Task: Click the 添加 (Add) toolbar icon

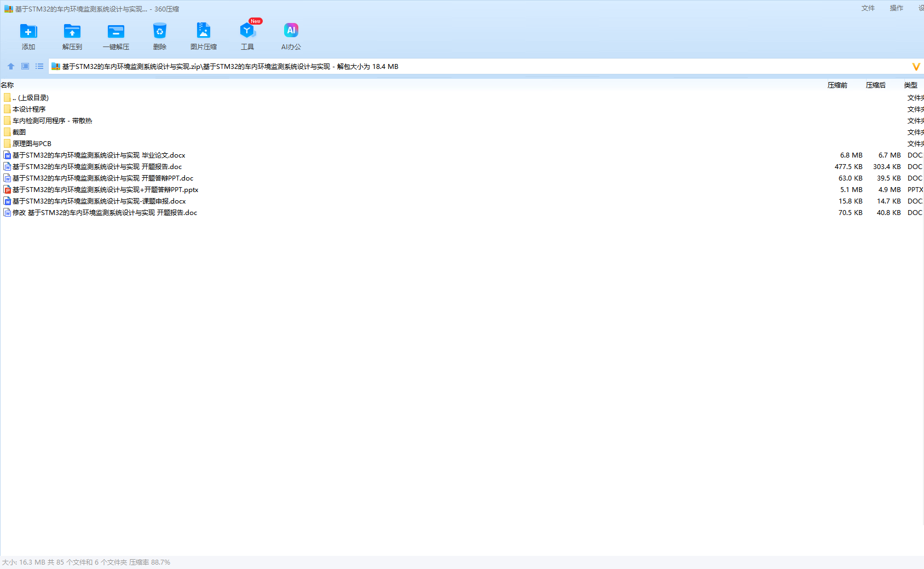Action: coord(28,36)
